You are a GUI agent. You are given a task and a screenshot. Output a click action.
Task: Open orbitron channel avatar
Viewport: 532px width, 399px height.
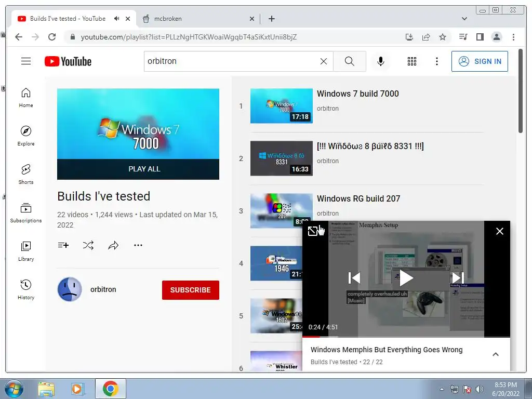point(70,289)
